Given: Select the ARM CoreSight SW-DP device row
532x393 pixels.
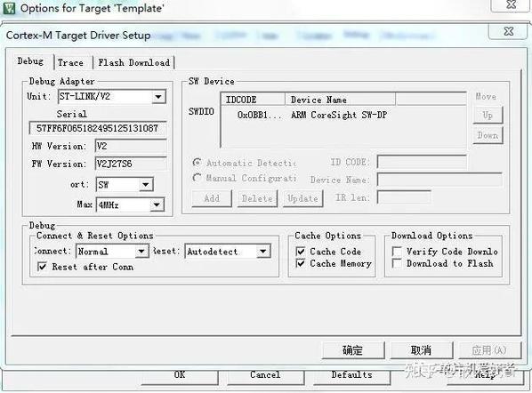Looking at the screenshot, I should pyautogui.click(x=343, y=115).
